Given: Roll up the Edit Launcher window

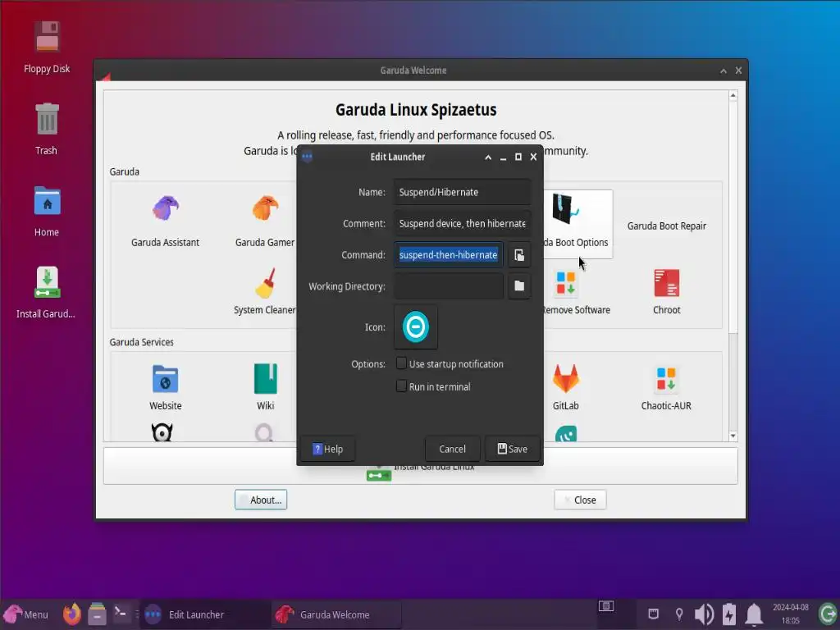Looking at the screenshot, I should (488, 157).
